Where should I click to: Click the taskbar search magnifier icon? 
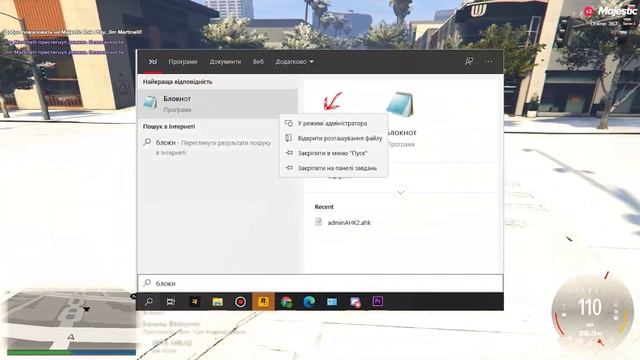pos(149,302)
